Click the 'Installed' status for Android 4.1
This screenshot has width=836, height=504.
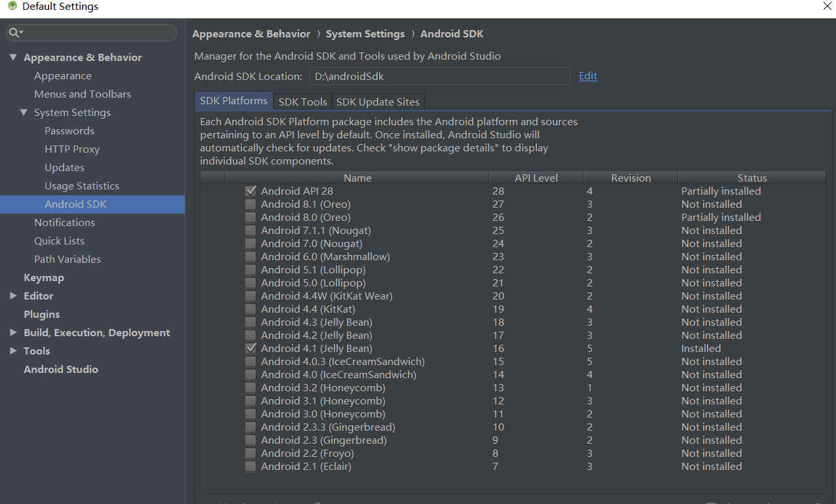pyautogui.click(x=701, y=349)
